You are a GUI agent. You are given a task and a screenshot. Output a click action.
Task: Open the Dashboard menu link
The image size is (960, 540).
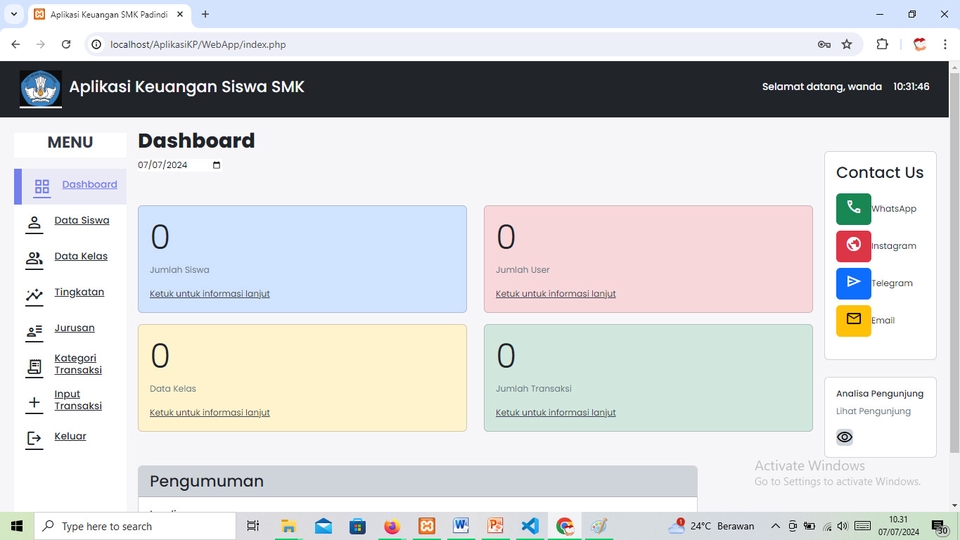point(89,184)
